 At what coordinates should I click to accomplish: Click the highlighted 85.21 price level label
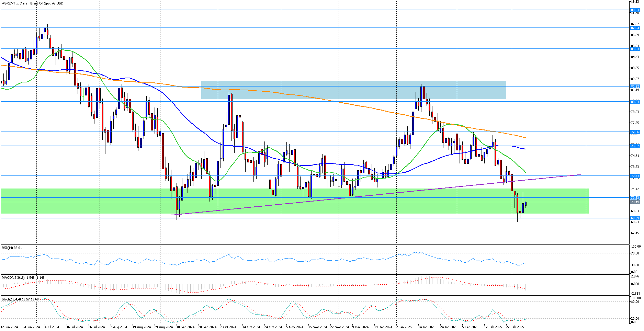click(635, 49)
